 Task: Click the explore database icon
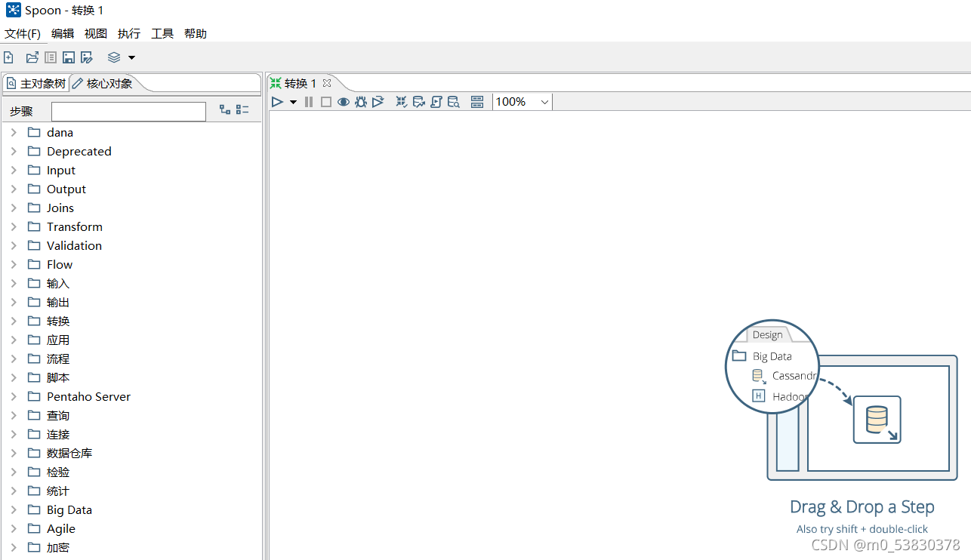(x=454, y=102)
